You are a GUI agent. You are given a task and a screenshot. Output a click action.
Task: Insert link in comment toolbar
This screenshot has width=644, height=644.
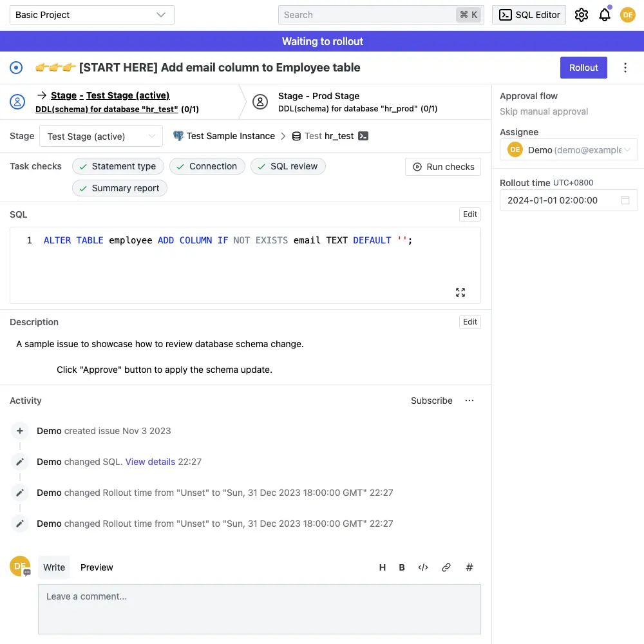(x=446, y=567)
